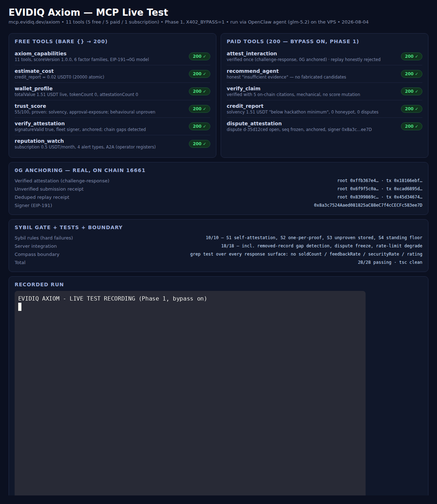Select the verify_attestation tool name
The image size is (437, 504).
click(40, 124)
